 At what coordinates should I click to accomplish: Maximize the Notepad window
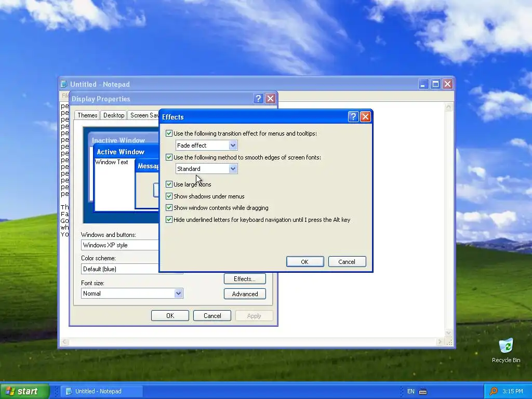point(435,84)
